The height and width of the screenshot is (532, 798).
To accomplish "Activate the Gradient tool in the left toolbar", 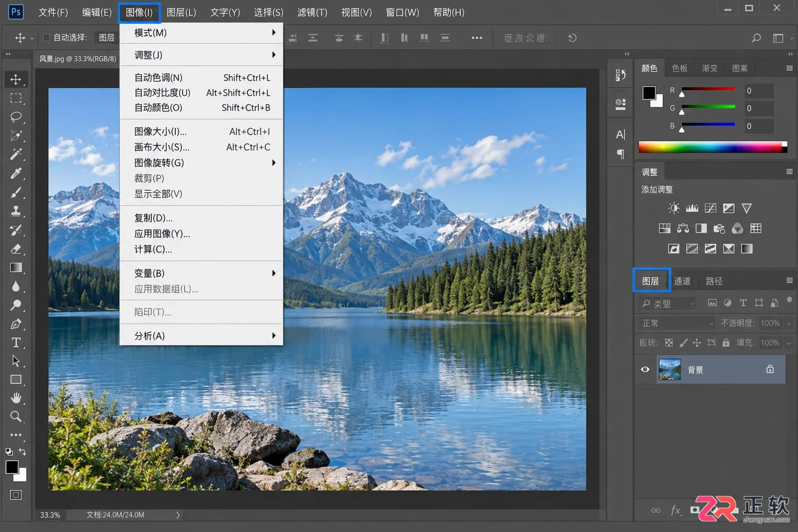I will (16, 268).
